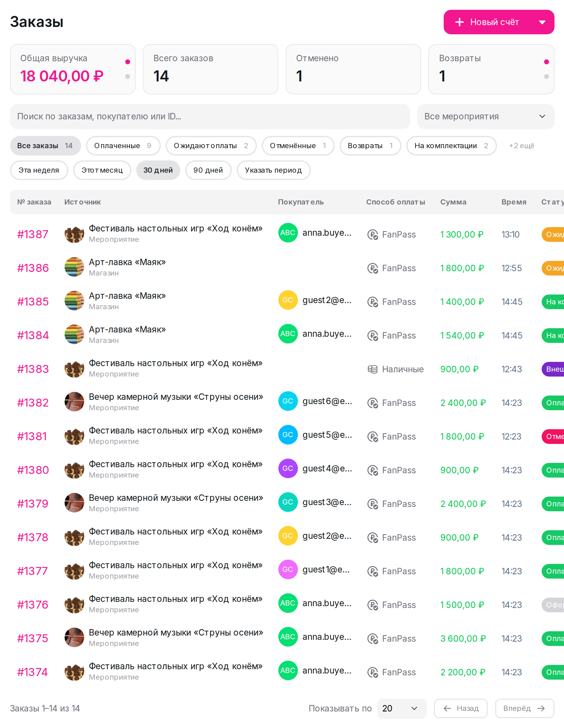This screenshot has width=564, height=728.
Task: Open Указать период date picker
Action: [x=273, y=170]
